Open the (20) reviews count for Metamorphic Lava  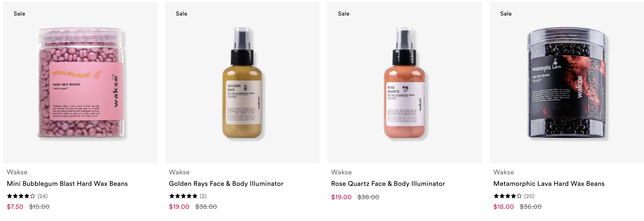(x=529, y=196)
